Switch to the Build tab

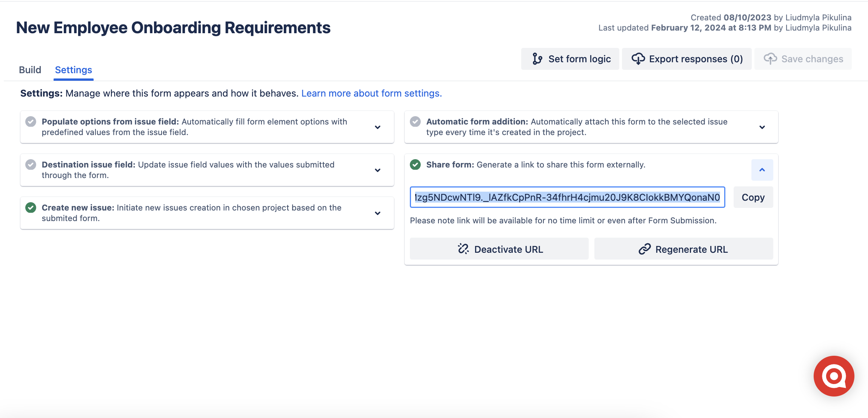29,69
